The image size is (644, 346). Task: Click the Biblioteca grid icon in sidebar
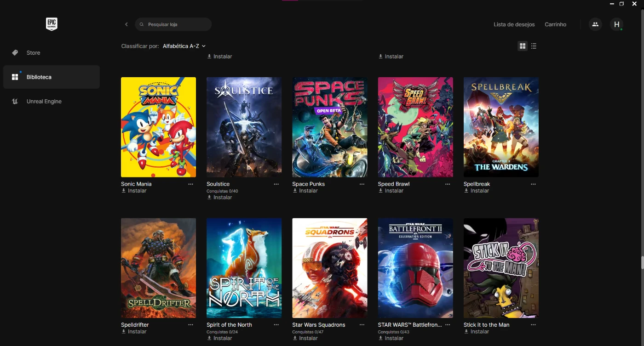point(15,77)
